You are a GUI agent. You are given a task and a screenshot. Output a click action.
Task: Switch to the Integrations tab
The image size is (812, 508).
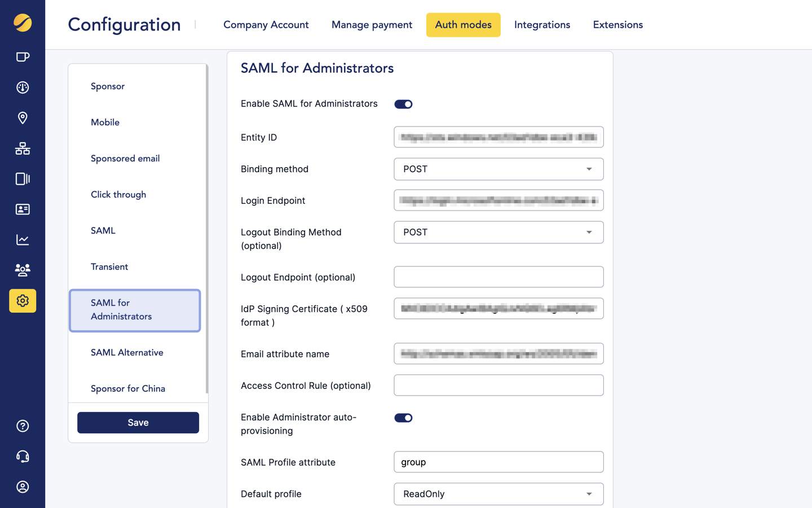point(542,25)
